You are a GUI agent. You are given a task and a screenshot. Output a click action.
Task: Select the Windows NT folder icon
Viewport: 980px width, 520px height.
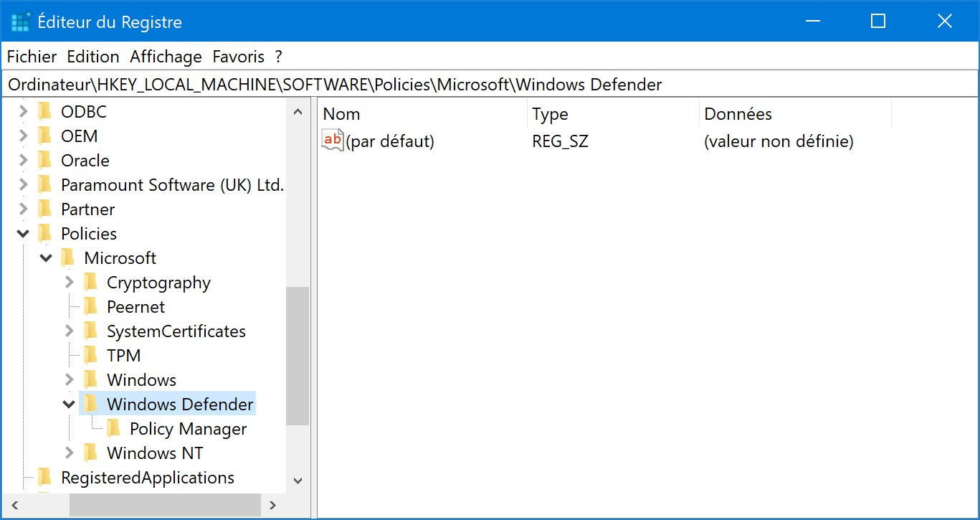[x=91, y=453]
